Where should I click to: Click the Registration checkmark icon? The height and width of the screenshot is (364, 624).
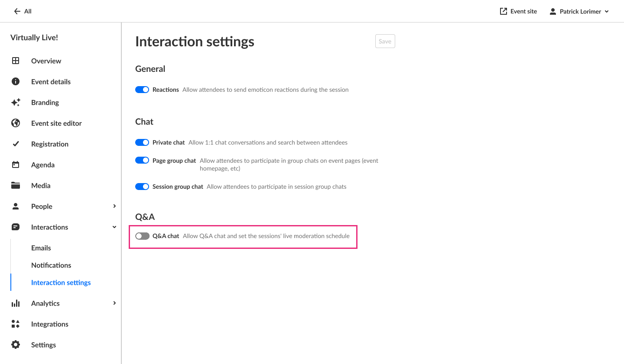(x=16, y=144)
